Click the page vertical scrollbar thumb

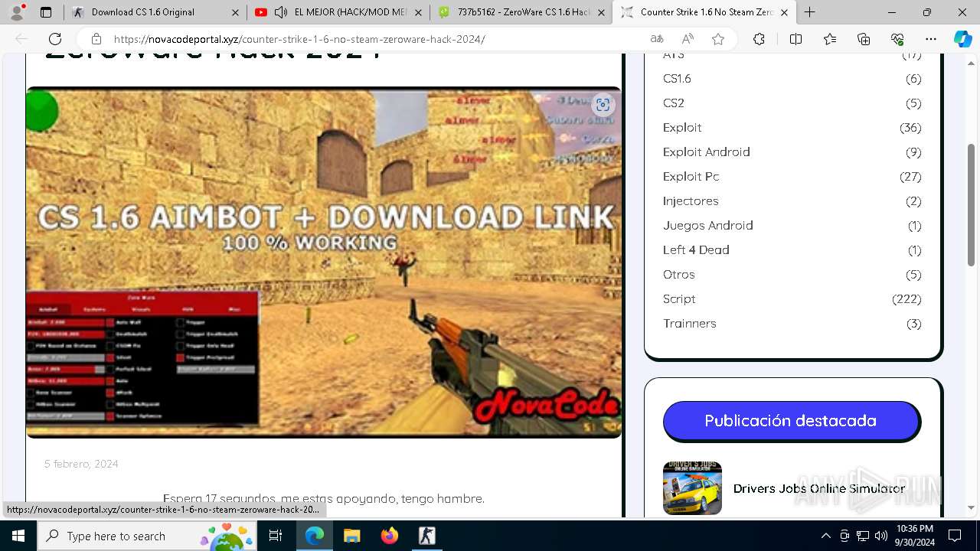tap(972, 205)
